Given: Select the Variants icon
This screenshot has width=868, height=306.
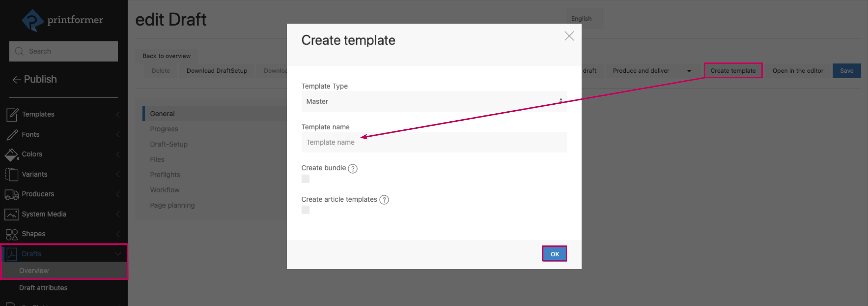Looking at the screenshot, I should pyautogui.click(x=11, y=174).
